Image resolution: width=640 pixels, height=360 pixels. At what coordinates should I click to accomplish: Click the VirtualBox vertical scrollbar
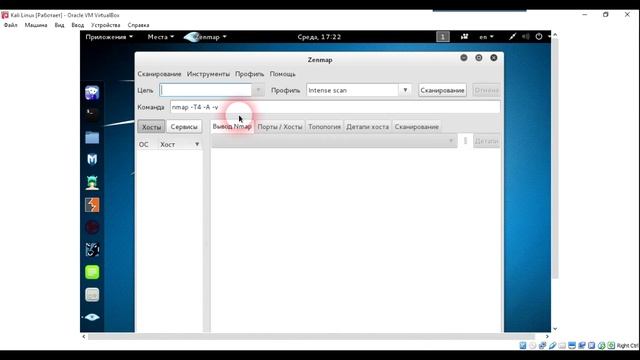pyautogui.click(x=555, y=158)
